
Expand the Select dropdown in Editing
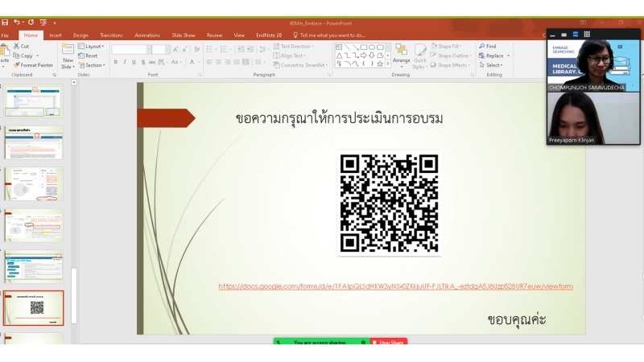[x=490, y=65]
